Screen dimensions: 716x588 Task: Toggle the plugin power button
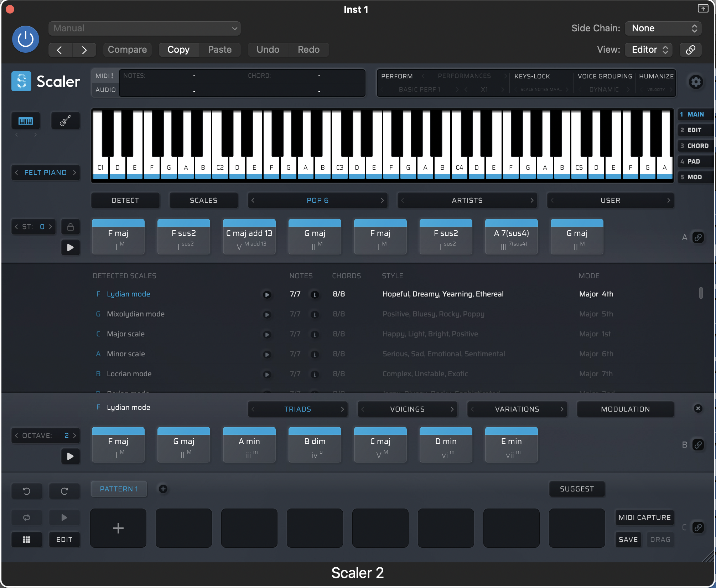[26, 39]
